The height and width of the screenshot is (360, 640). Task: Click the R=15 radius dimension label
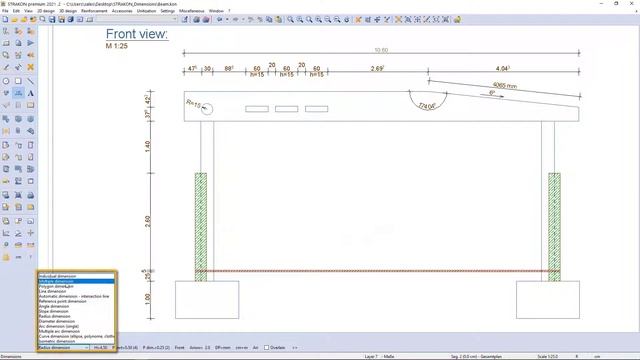(193, 104)
